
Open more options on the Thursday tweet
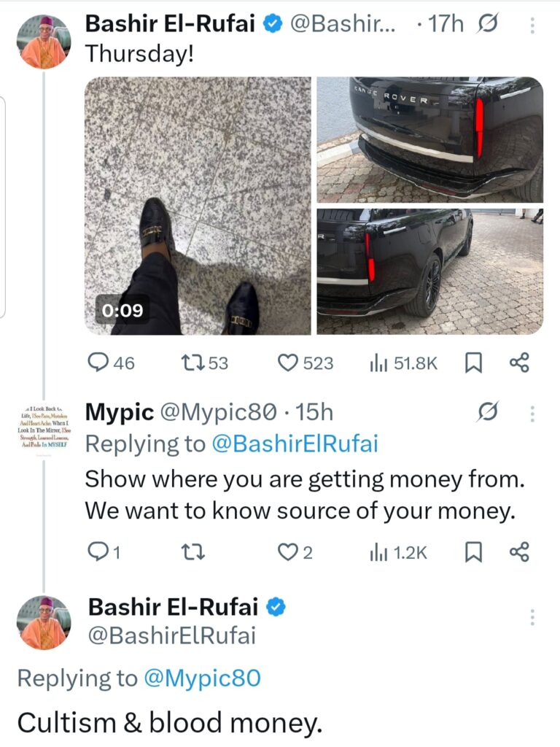[x=533, y=26]
